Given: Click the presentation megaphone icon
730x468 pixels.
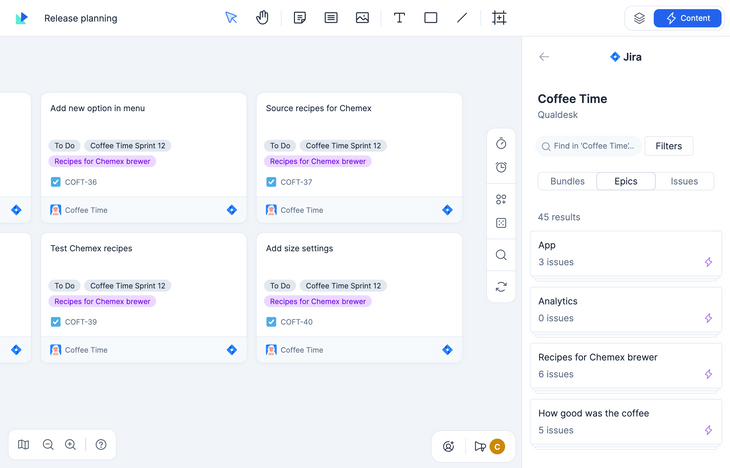Looking at the screenshot, I should pyautogui.click(x=480, y=447).
